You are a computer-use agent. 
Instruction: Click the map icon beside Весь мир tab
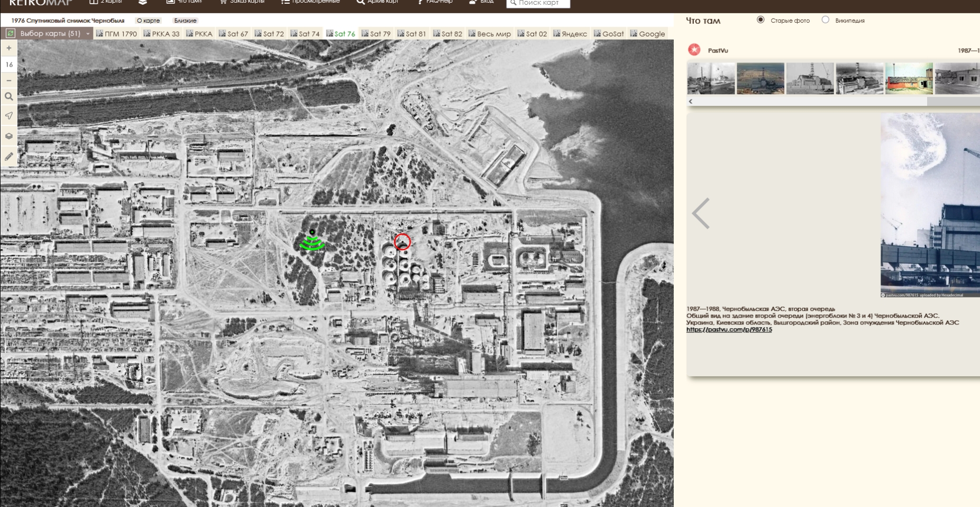pos(472,33)
